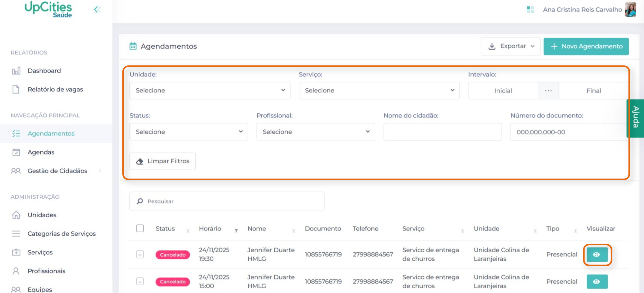Image resolution: width=644 pixels, height=293 pixels.
Task: Click the Cancelado badge on the 15:00 row
Action: point(173,282)
